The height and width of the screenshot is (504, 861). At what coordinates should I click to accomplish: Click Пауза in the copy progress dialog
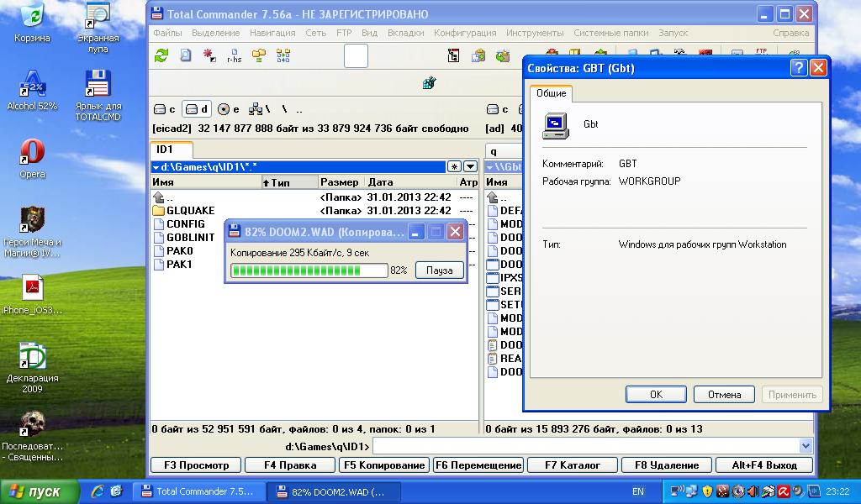pyautogui.click(x=439, y=270)
